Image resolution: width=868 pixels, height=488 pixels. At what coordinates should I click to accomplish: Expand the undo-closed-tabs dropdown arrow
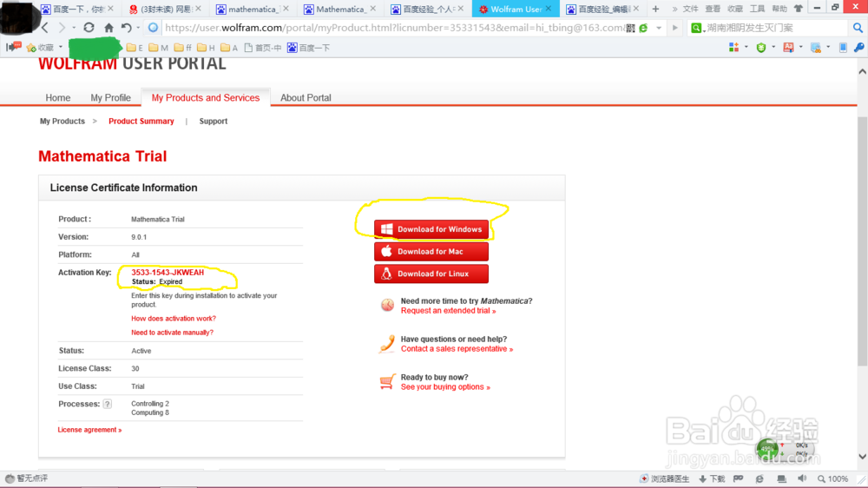pyautogui.click(x=138, y=28)
